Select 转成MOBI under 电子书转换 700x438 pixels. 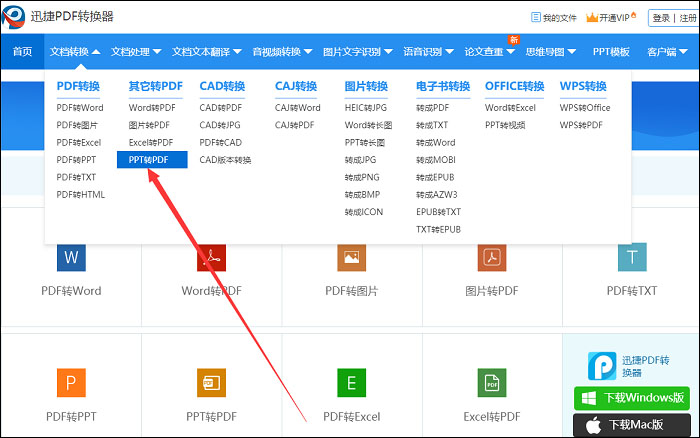[436, 160]
